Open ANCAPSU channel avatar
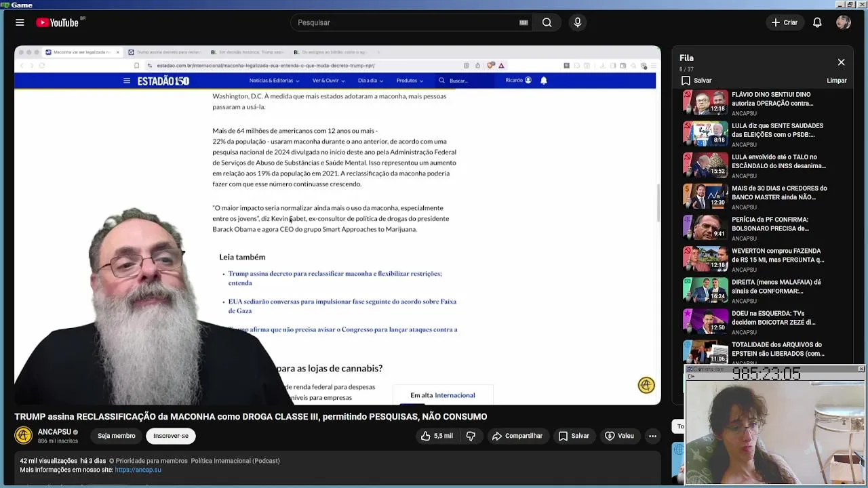868x488 pixels. pyautogui.click(x=23, y=436)
